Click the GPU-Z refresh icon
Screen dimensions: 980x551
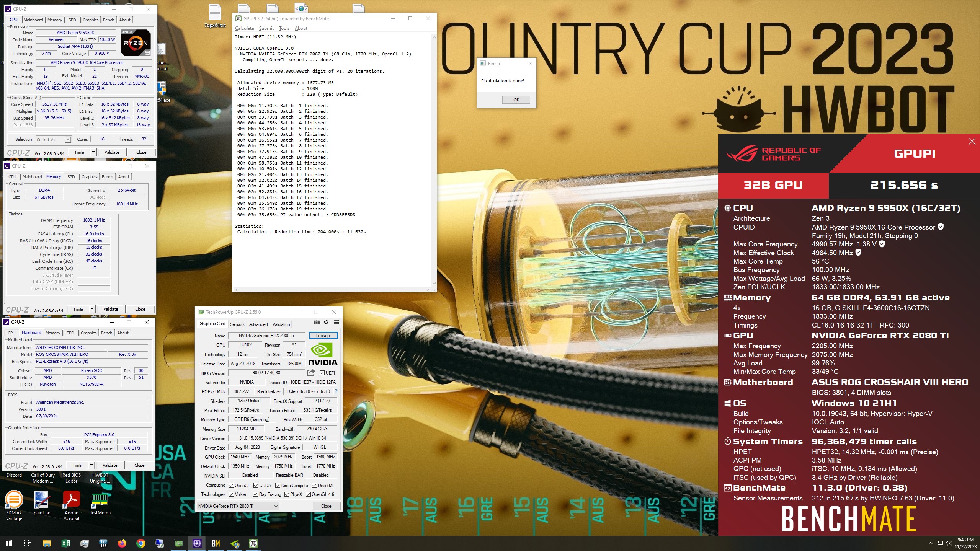tap(326, 322)
